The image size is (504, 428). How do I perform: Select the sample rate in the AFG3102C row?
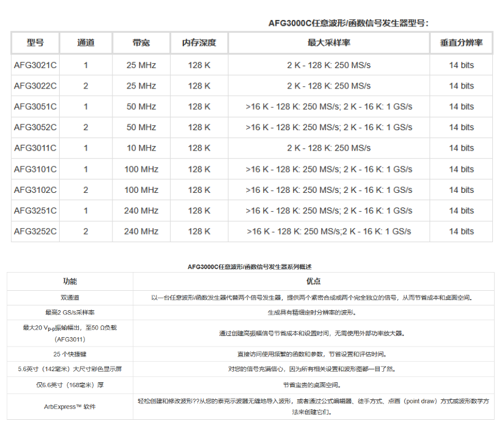pos(329,190)
